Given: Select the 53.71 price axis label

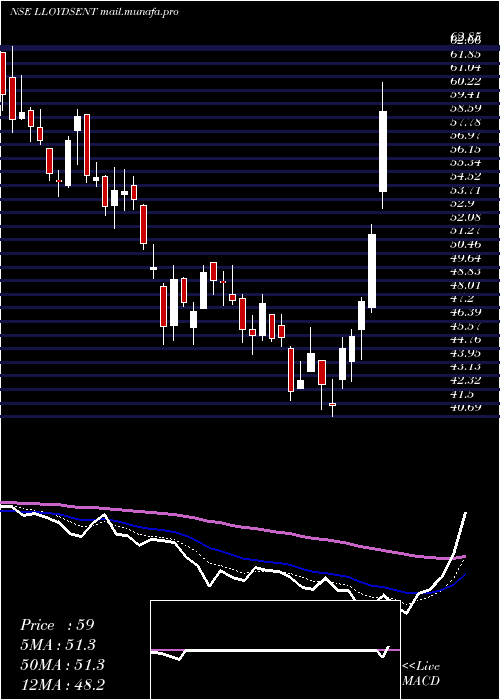Looking at the screenshot, I should click(x=466, y=190).
